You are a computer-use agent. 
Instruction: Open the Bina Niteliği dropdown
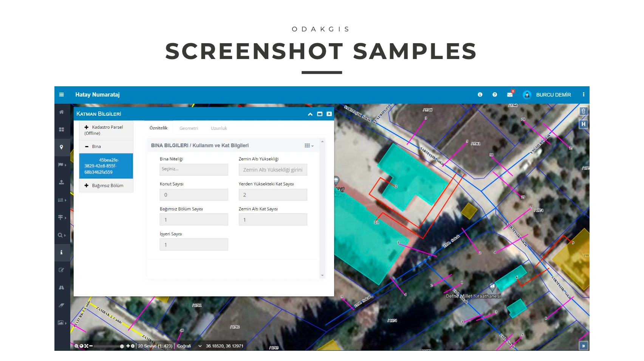coord(194,169)
